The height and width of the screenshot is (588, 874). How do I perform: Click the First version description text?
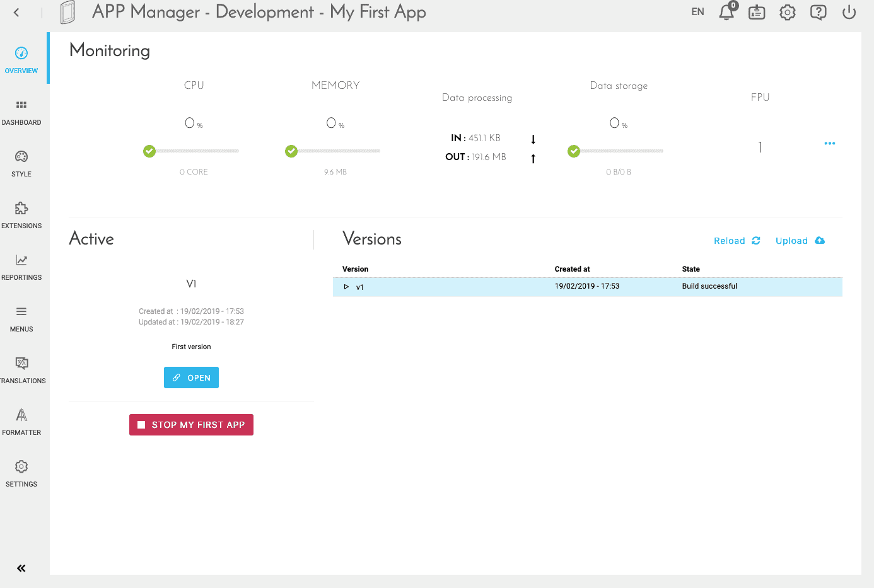click(x=191, y=347)
